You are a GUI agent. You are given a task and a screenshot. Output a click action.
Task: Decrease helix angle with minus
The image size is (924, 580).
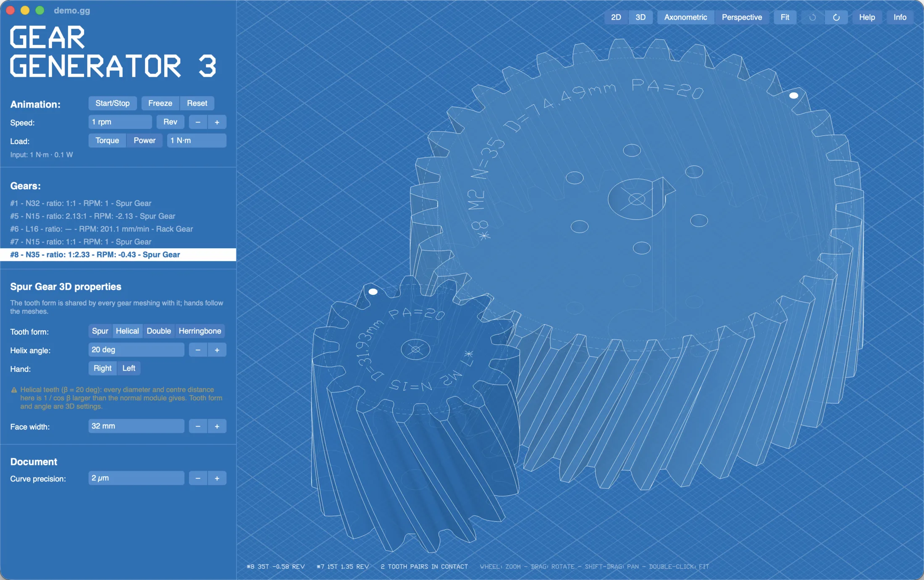click(x=198, y=350)
